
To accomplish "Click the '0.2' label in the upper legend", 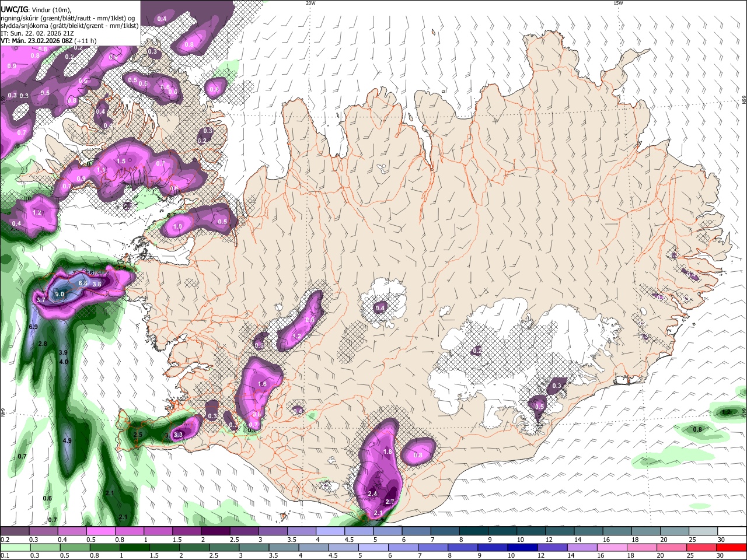I will pyautogui.click(x=5, y=540).
